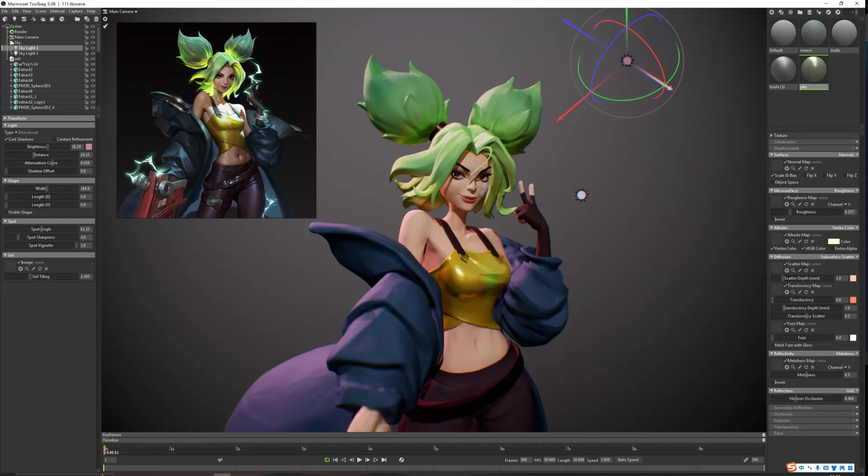Hide Sky Light 2 using eye icon
Screen dimensions: 868x476
93,53
